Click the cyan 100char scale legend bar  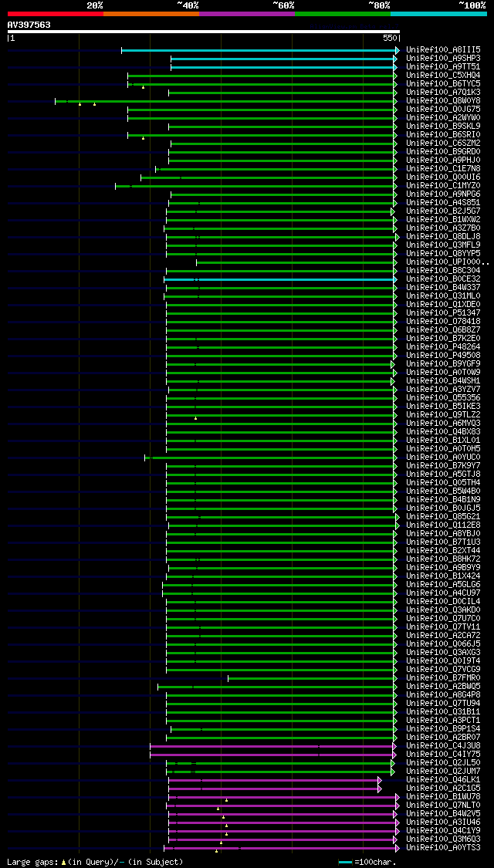coord(346,862)
